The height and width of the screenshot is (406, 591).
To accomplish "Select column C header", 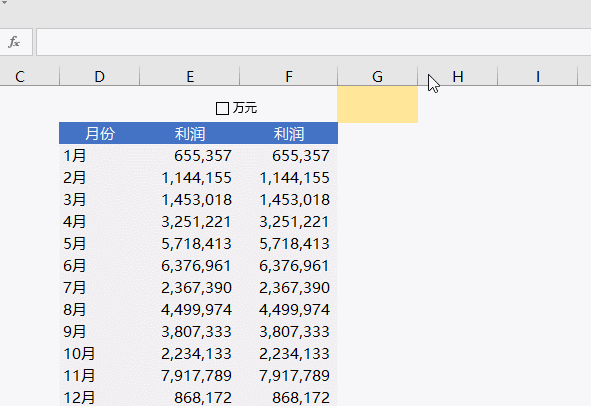I will (x=20, y=77).
